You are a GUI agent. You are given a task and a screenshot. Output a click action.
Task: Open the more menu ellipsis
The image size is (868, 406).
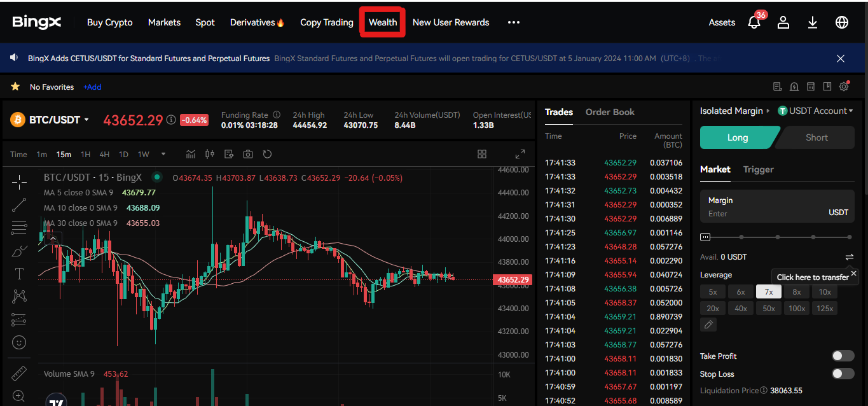click(514, 22)
